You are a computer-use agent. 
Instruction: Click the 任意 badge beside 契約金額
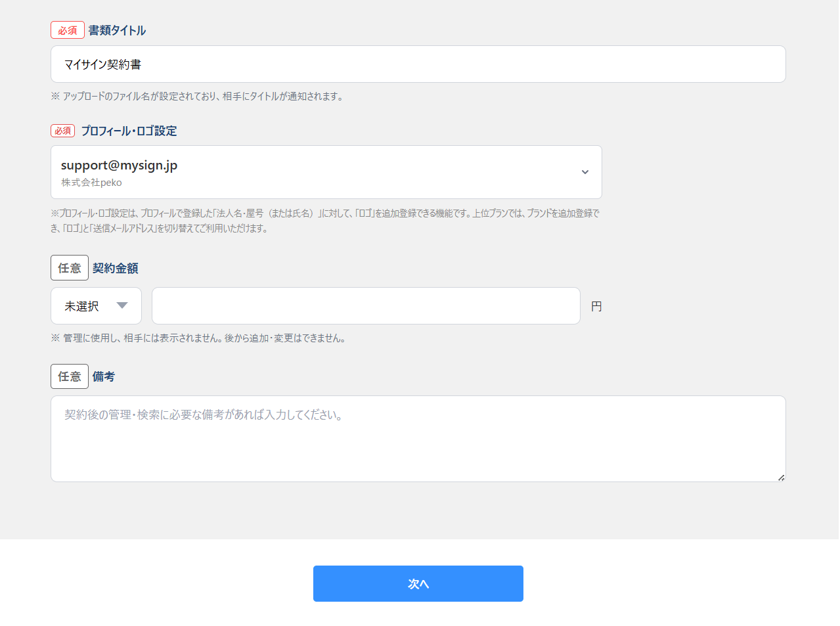coord(69,267)
